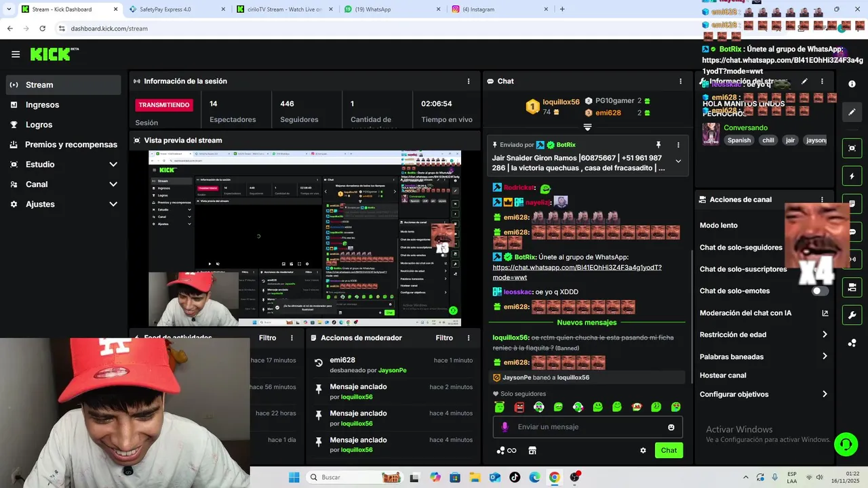
Task: Click the wrench icon in right toolbar
Action: pyautogui.click(x=852, y=315)
